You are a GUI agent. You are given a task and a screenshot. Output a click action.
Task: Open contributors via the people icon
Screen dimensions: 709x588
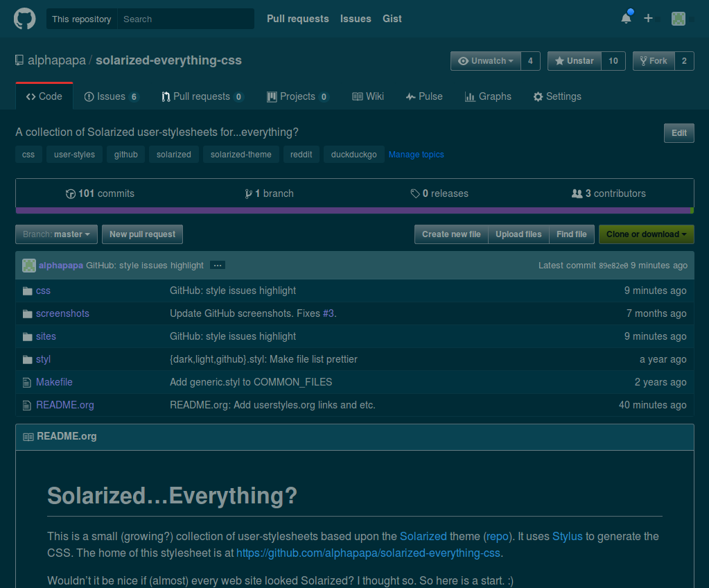pyautogui.click(x=577, y=193)
